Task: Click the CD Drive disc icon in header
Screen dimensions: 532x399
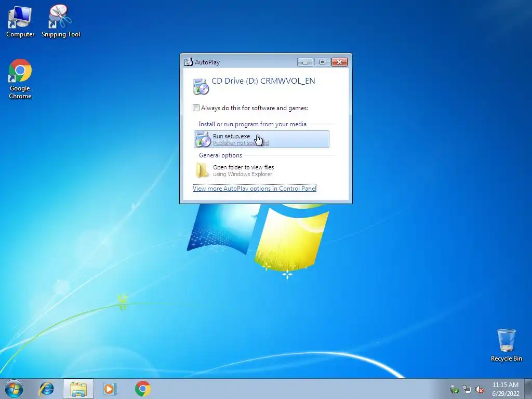Action: (x=201, y=86)
